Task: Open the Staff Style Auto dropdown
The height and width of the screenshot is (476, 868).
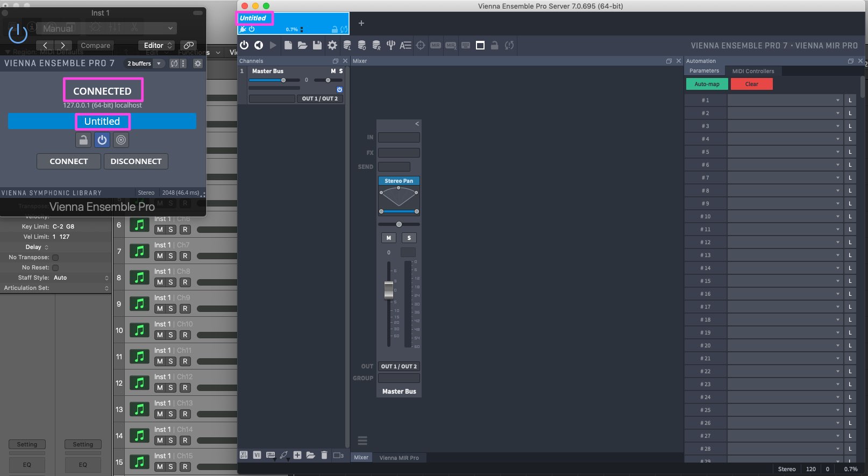Action: tap(81, 278)
